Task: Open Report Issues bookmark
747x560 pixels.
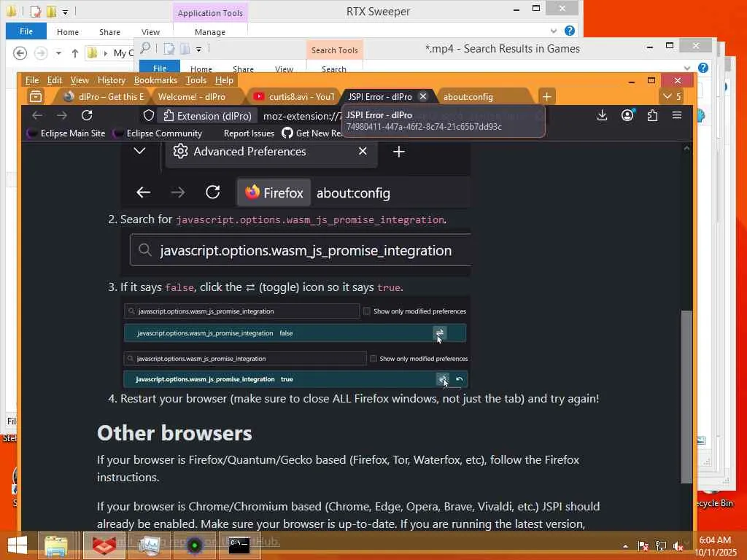Action: point(249,133)
